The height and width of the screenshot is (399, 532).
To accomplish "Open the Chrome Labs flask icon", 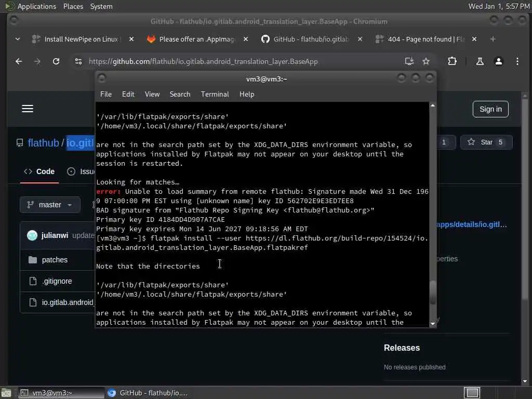I will [x=480, y=61].
